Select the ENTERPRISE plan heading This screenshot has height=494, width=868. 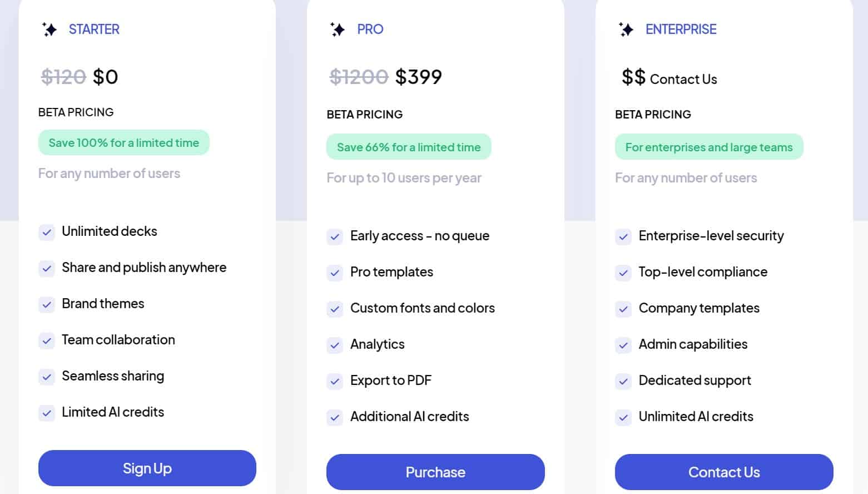pyautogui.click(x=681, y=29)
